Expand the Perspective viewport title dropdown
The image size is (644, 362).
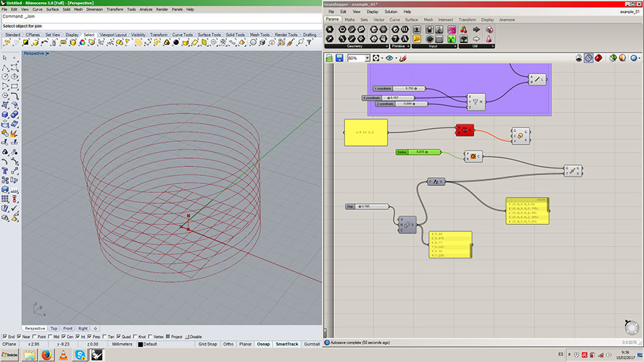click(x=47, y=53)
